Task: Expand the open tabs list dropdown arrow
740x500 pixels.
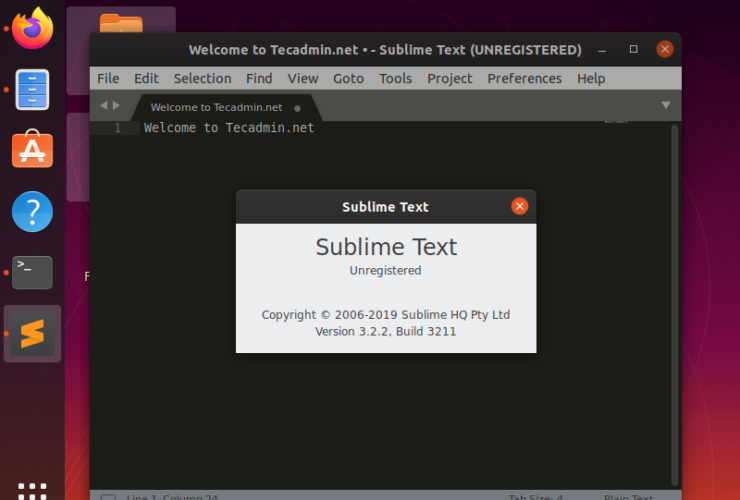Action: click(666, 105)
